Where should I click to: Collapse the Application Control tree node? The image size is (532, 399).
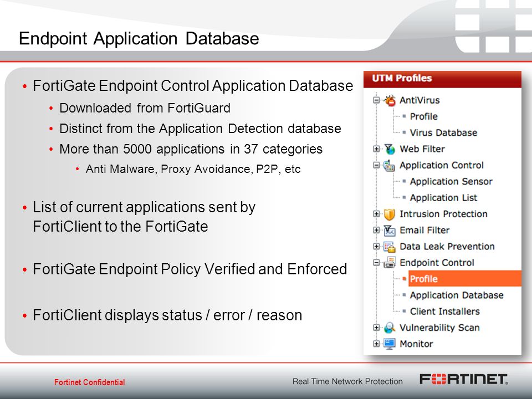pos(376,165)
